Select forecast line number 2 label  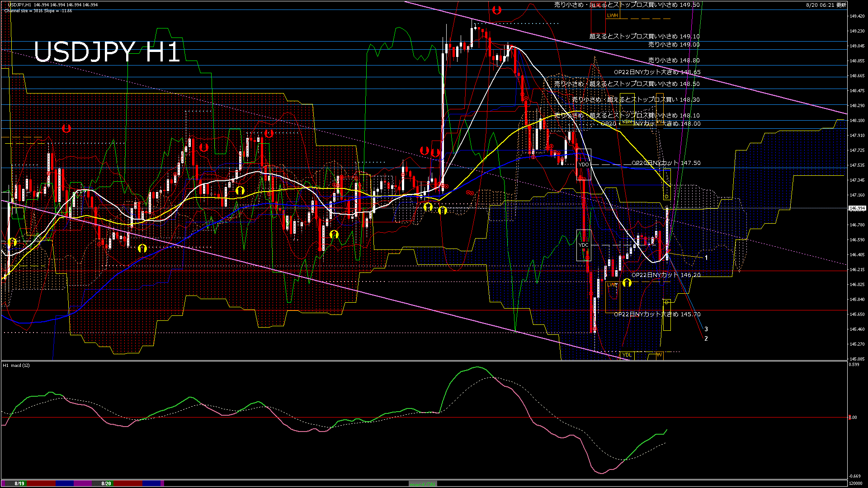click(706, 338)
